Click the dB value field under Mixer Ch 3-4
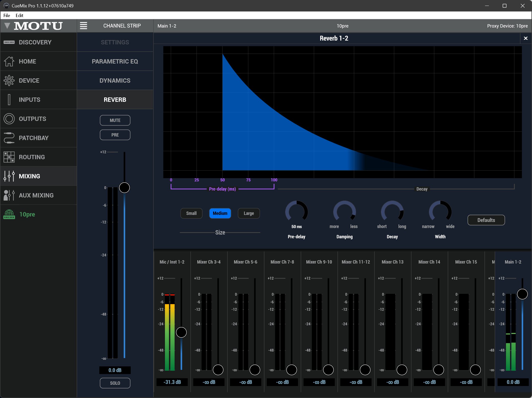 pos(209,382)
